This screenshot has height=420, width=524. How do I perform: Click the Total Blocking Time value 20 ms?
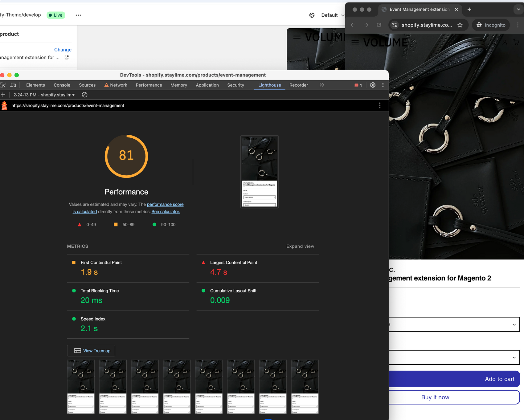(91, 300)
